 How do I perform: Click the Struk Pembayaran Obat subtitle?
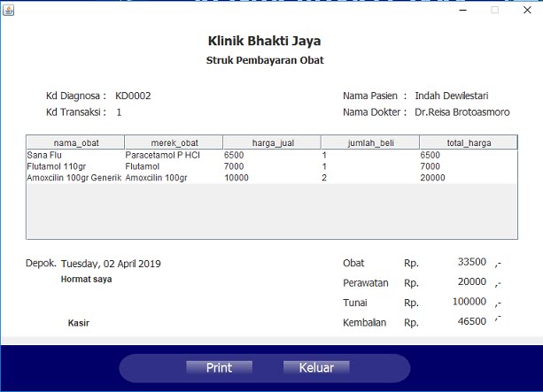[265, 60]
